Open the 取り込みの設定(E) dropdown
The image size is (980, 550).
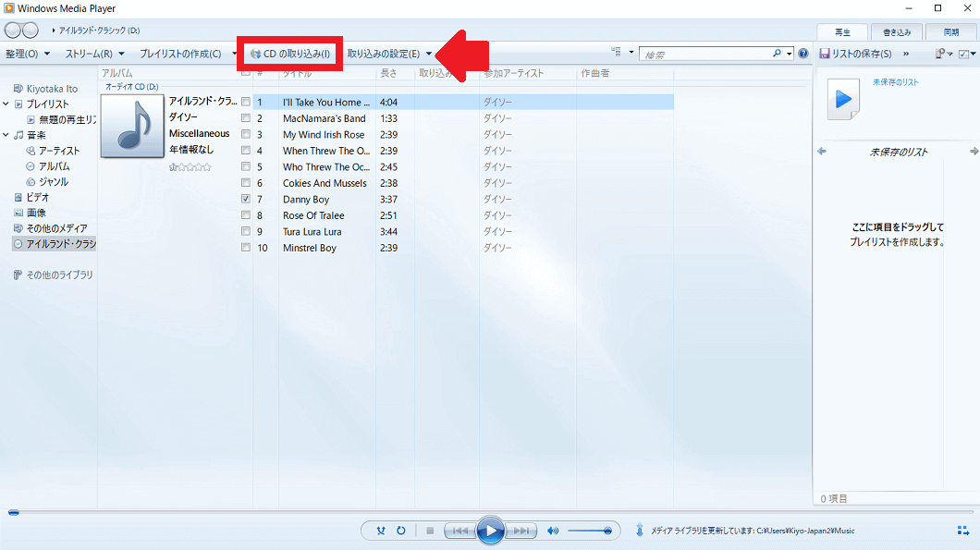pyautogui.click(x=389, y=54)
